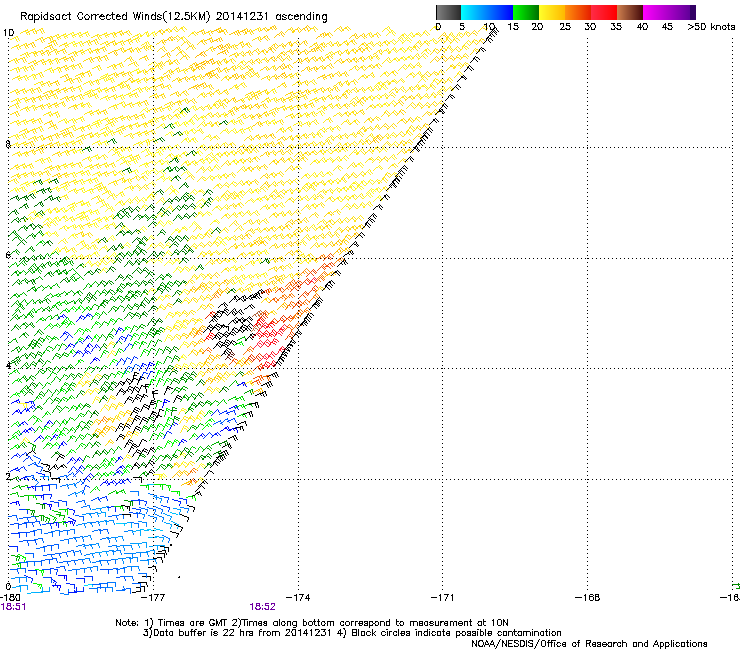Click the longitude label '-174'
This screenshot has height=650, width=740.
click(x=298, y=598)
